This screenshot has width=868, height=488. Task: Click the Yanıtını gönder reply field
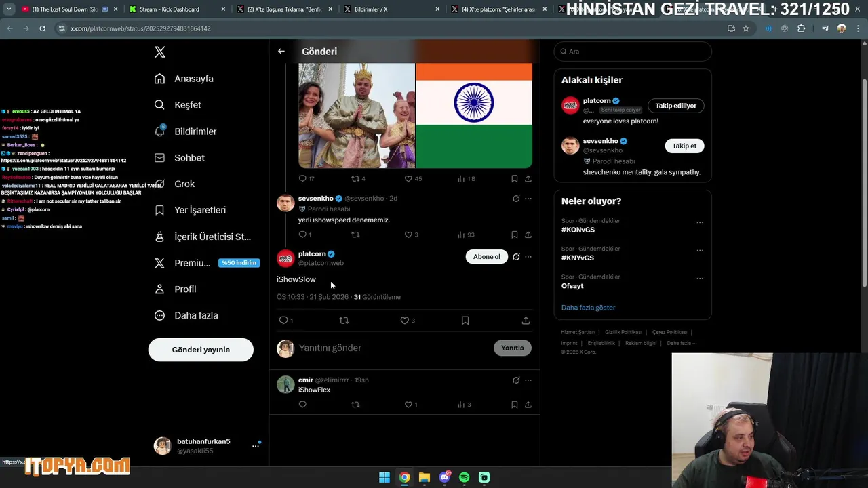(x=393, y=348)
